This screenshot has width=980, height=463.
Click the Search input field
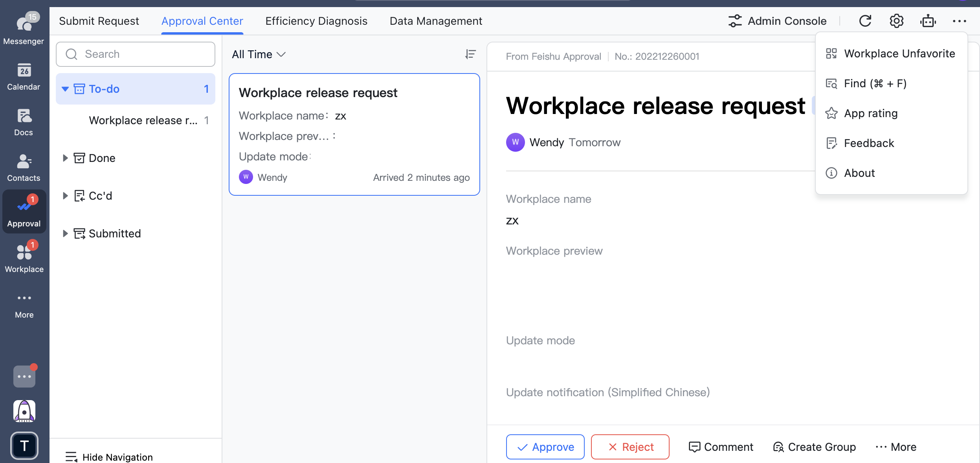point(136,54)
